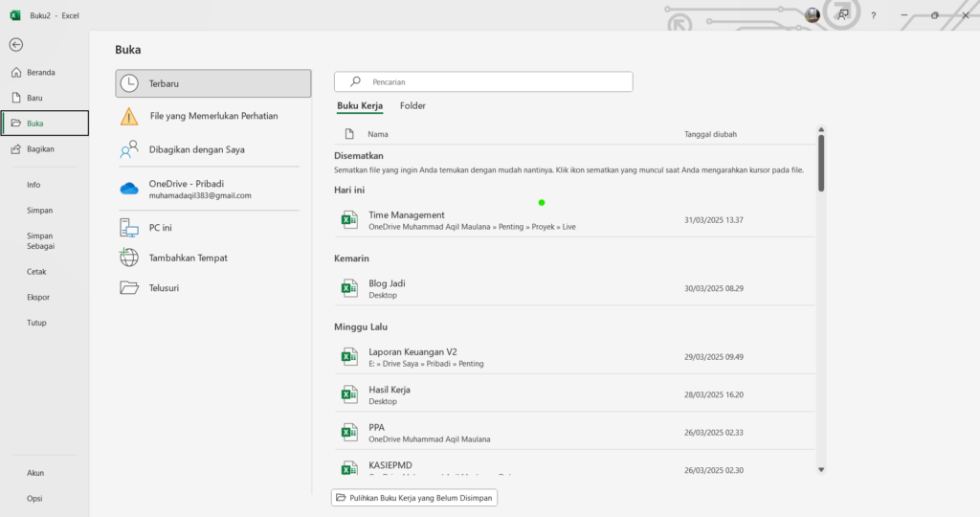Click the scroll up arrow of the file list
Viewport: 980px width, 517px height.
point(821,130)
